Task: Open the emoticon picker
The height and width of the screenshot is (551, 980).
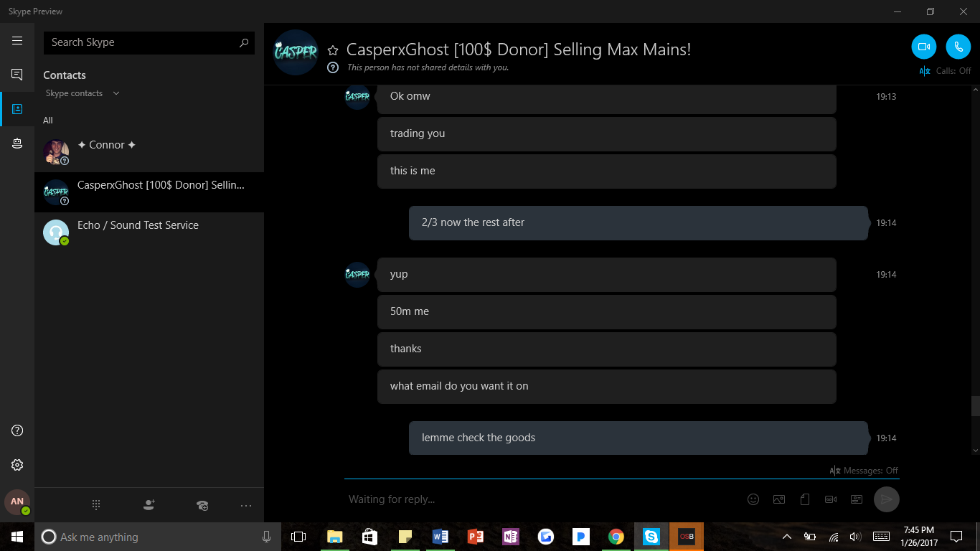Action: point(753,499)
